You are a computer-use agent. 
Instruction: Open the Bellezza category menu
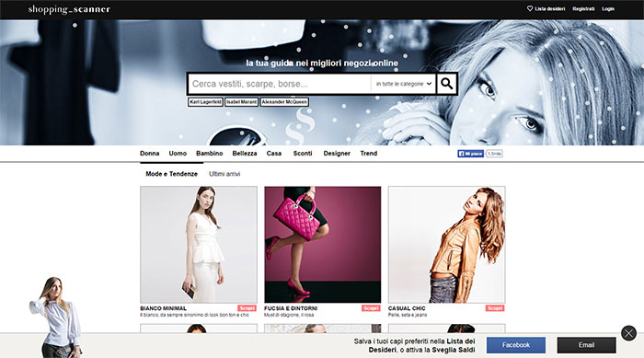click(245, 154)
